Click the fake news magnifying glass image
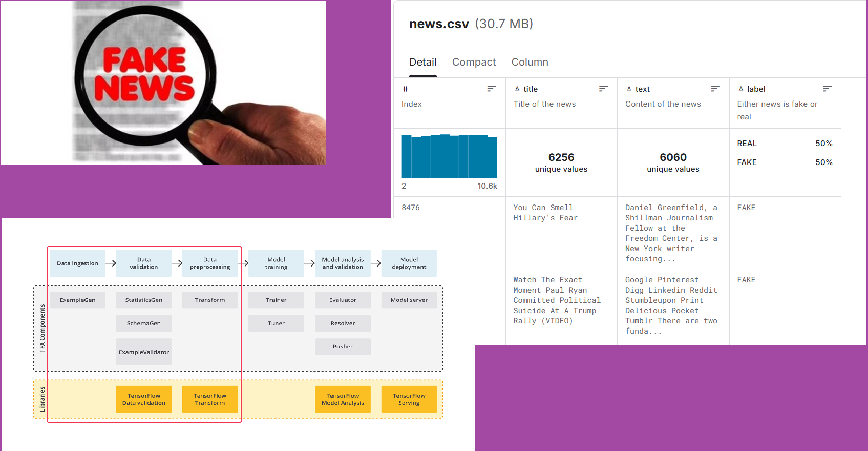 click(163, 83)
